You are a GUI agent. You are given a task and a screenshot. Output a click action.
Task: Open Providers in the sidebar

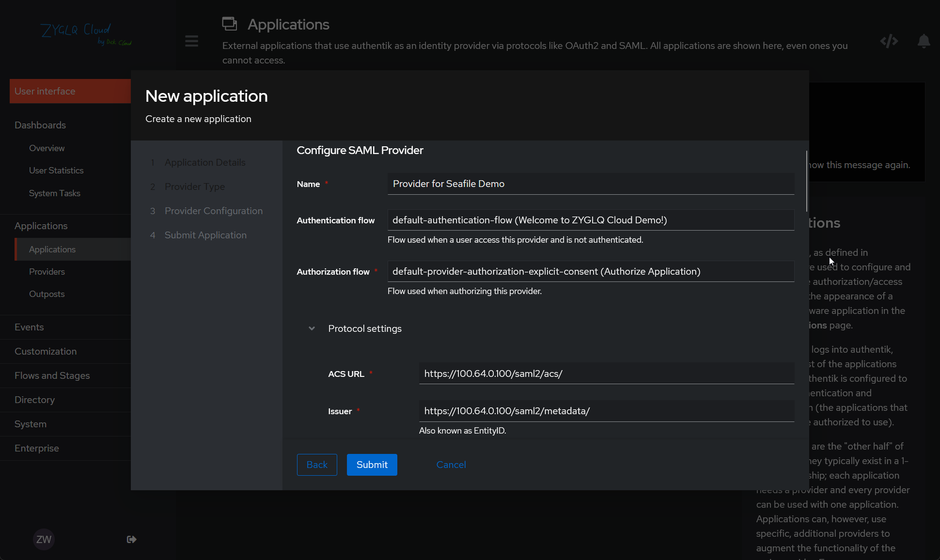click(47, 272)
